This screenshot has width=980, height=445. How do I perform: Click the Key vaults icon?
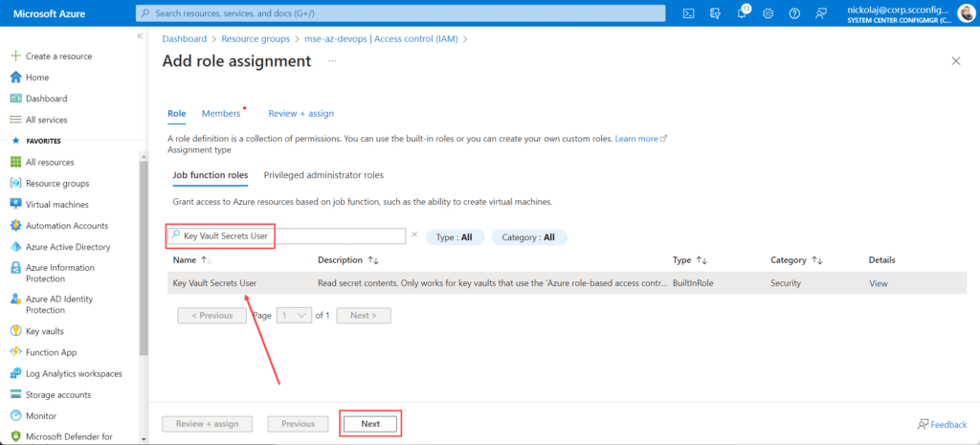click(16, 331)
